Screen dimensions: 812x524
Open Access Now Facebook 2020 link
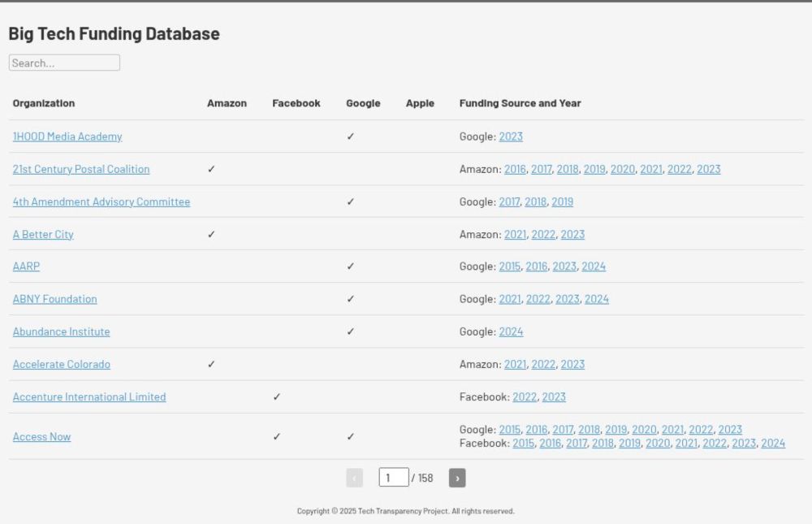[658, 443]
